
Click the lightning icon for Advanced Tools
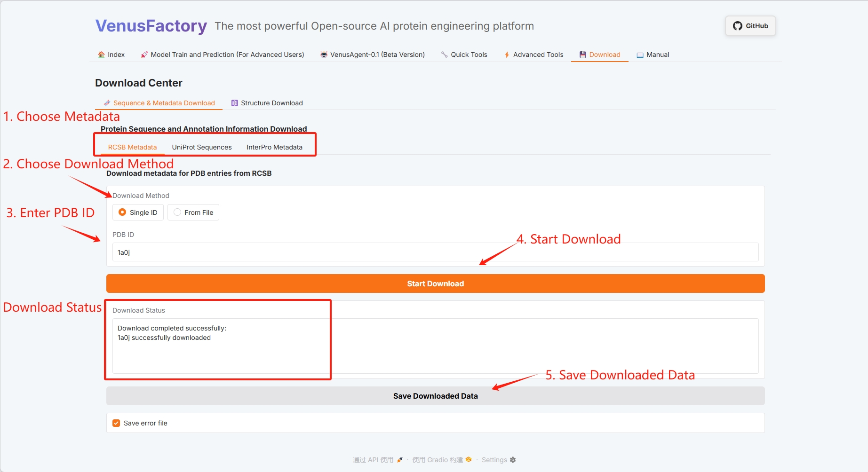(507, 55)
